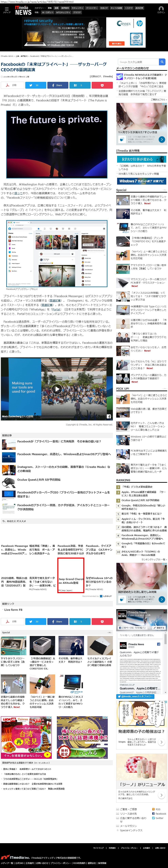Viewport: 168px width, 868px height.
Task: Click the ログイン user icon
Action: 161,10
